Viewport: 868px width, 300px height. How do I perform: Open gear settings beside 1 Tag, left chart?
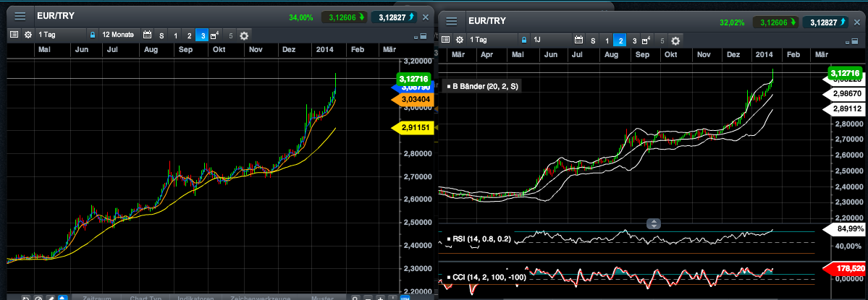(28, 35)
